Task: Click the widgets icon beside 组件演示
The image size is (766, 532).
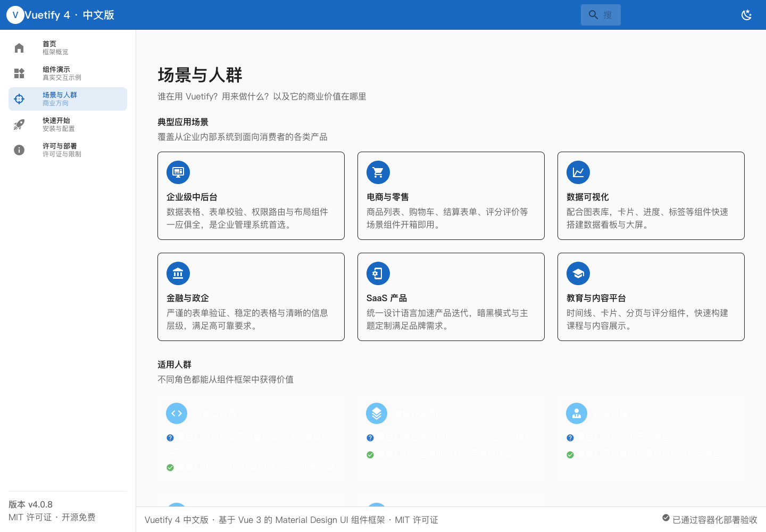Action: click(19, 73)
